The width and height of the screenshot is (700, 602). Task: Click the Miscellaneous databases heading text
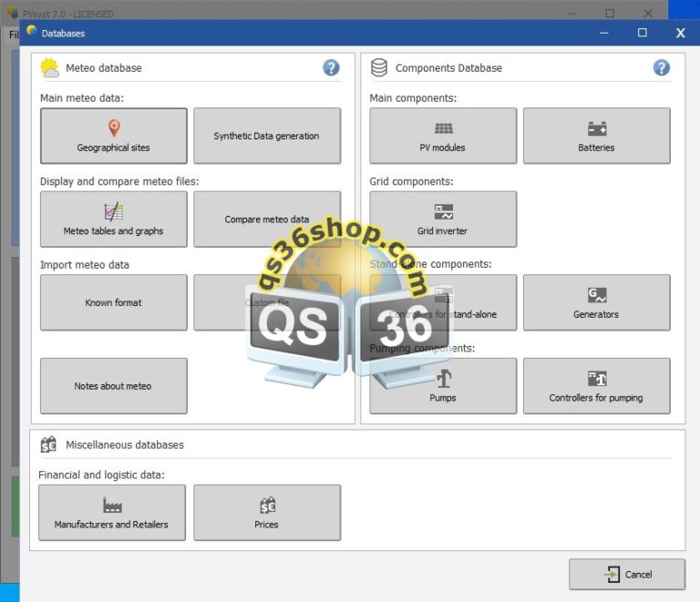pos(125,444)
